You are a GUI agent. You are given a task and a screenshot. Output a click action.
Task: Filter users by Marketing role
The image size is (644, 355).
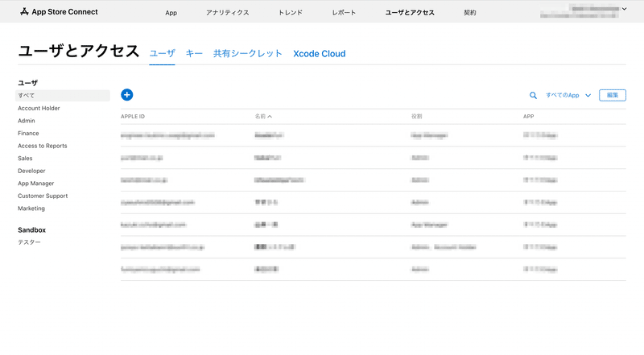[x=31, y=208]
